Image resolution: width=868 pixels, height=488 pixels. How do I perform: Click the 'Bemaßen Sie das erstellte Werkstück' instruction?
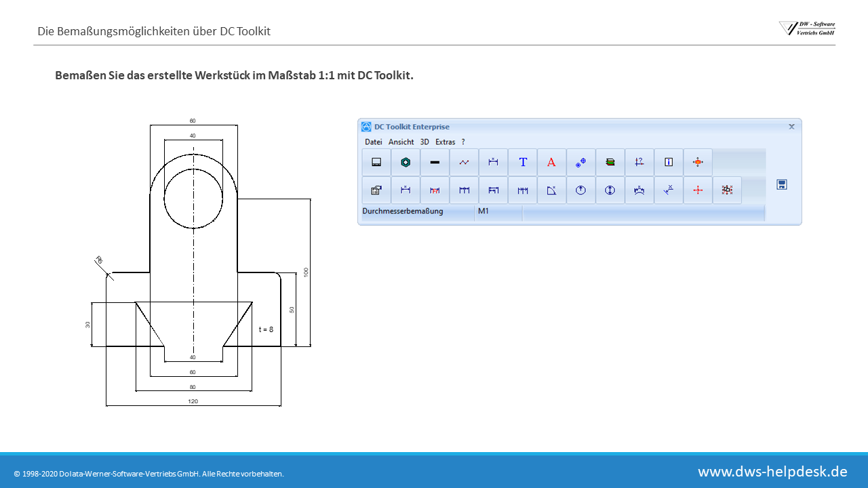pos(234,75)
